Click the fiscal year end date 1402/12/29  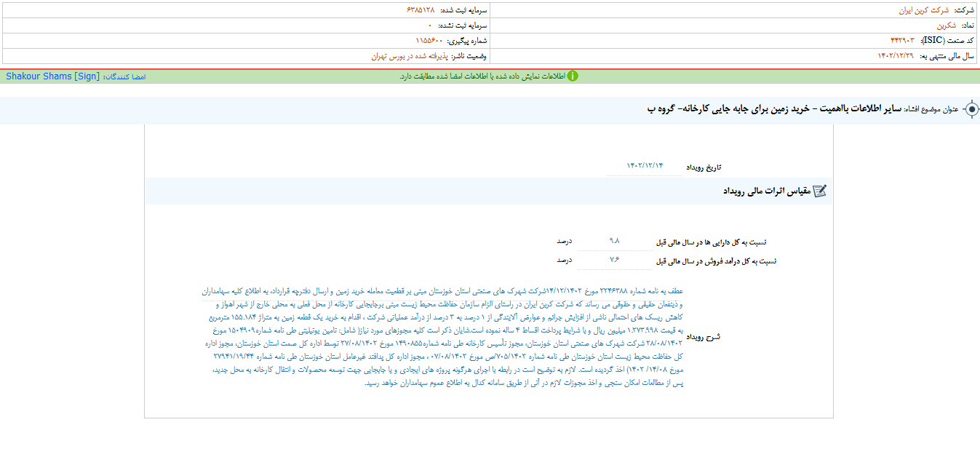896,55
